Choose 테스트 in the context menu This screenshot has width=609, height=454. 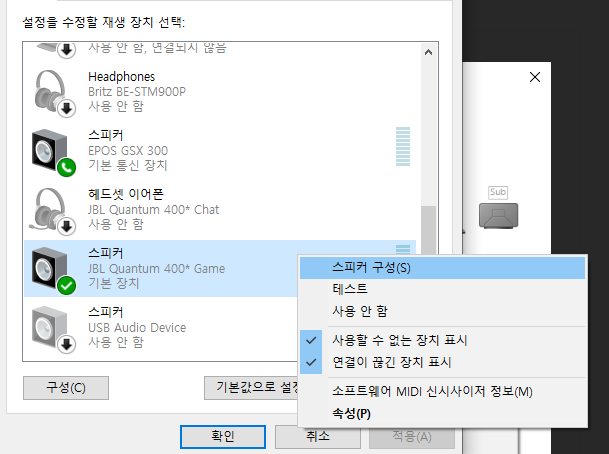tap(442, 289)
